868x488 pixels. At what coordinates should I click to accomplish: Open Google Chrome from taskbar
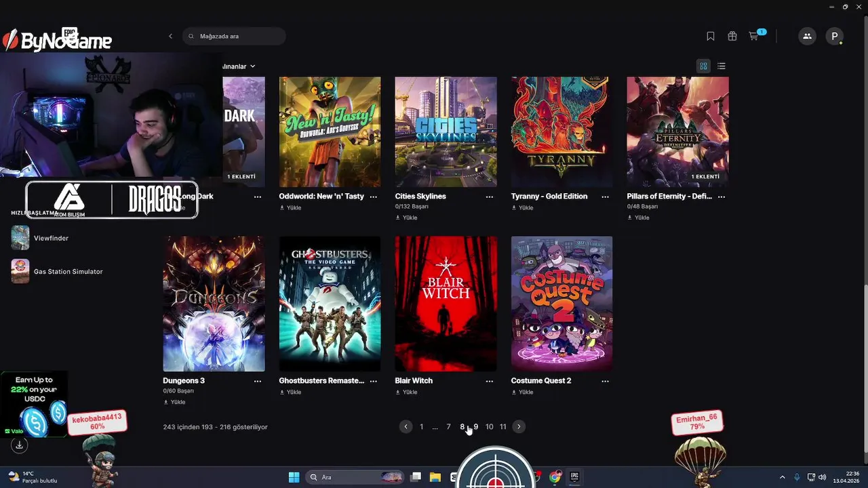[555, 477]
